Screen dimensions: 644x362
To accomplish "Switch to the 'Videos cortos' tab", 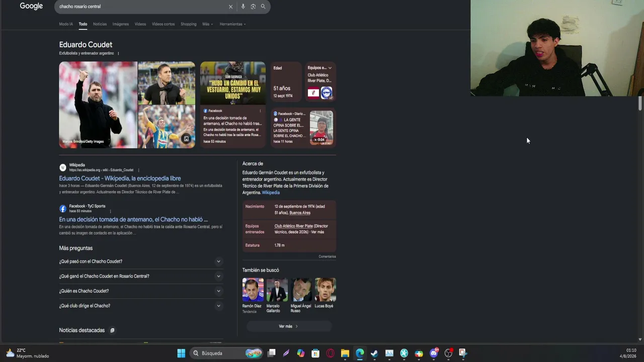I will click(164, 24).
